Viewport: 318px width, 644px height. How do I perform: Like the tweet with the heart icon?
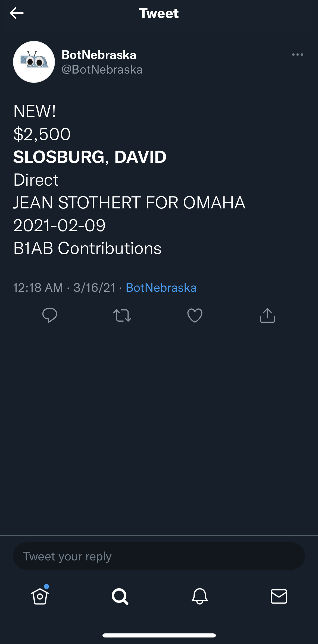[195, 315]
